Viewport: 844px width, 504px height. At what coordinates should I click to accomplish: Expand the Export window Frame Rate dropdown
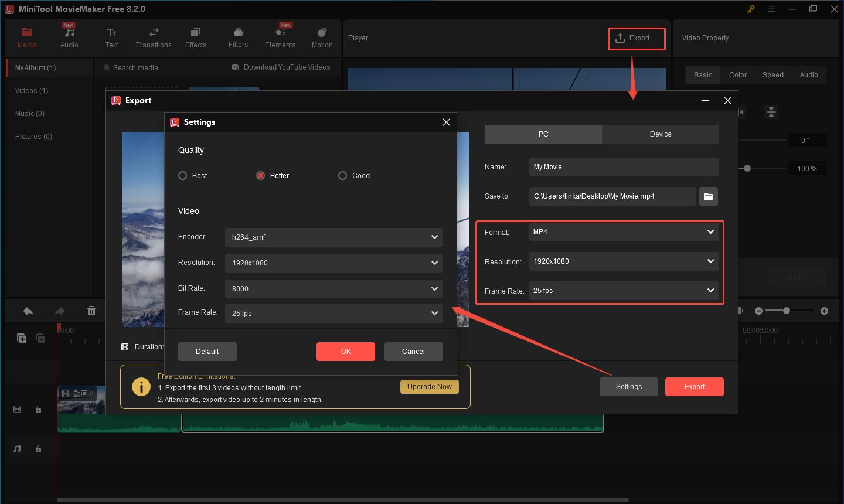coord(624,291)
